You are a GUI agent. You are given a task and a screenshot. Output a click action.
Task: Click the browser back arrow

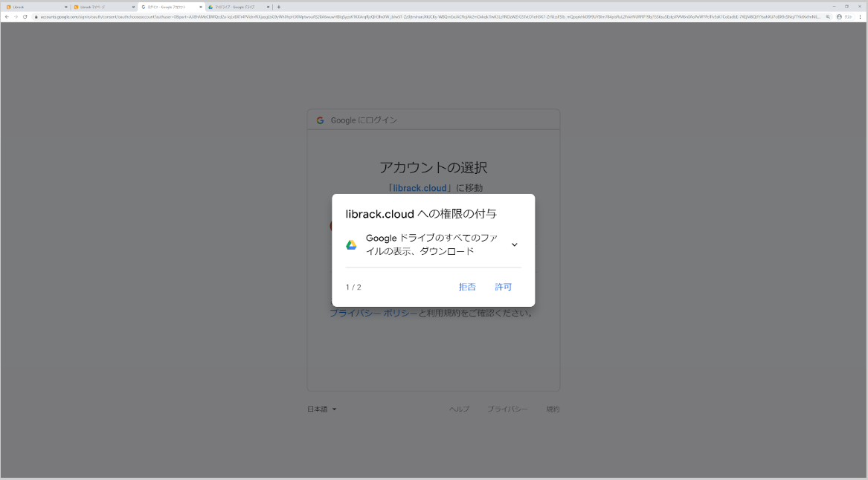[7, 16]
